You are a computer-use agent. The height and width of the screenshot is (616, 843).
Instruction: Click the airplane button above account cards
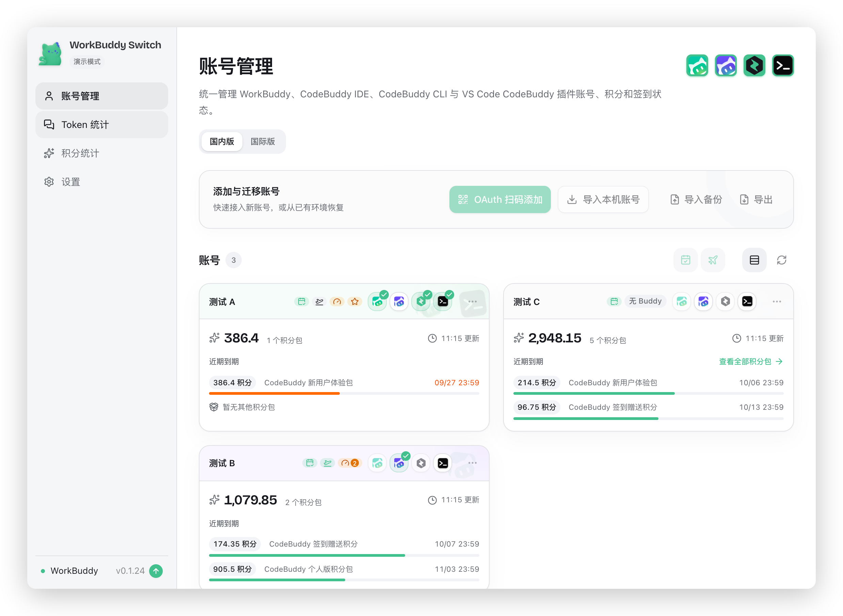pos(713,260)
